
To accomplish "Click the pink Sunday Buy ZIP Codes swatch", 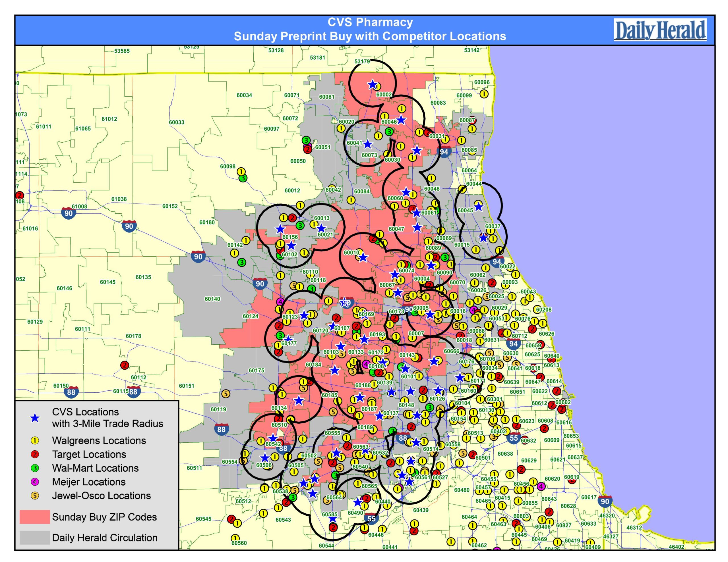I will (35, 517).
